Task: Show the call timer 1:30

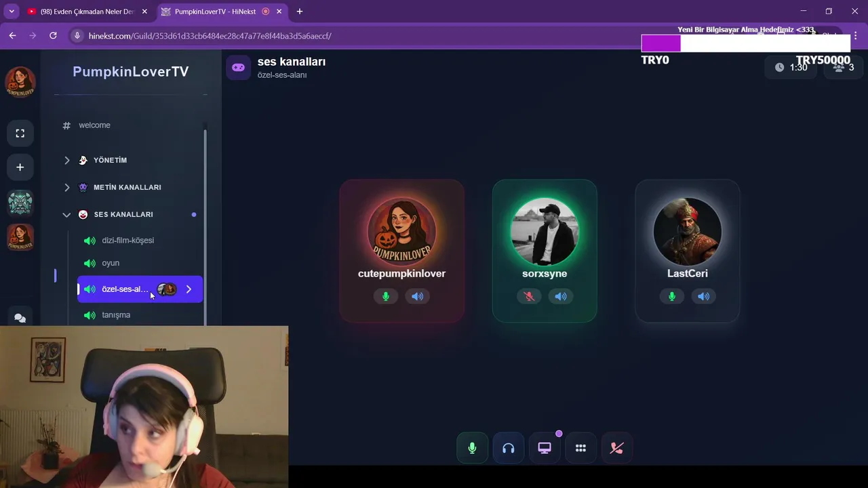Action: point(791,67)
